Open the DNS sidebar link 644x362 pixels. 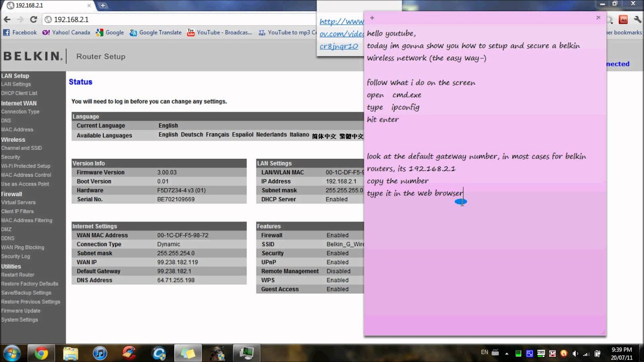(6, 121)
